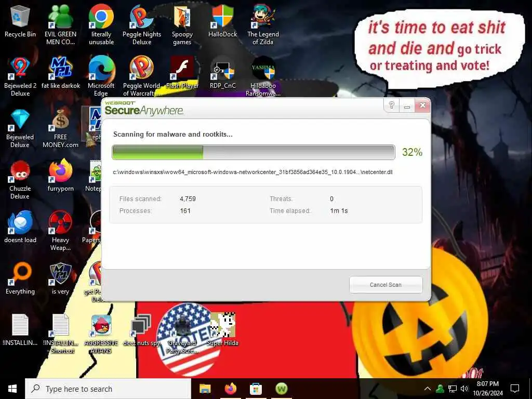The height and width of the screenshot is (399, 532).
Task: Open the volume speaker tray icon
Action: pos(464,389)
